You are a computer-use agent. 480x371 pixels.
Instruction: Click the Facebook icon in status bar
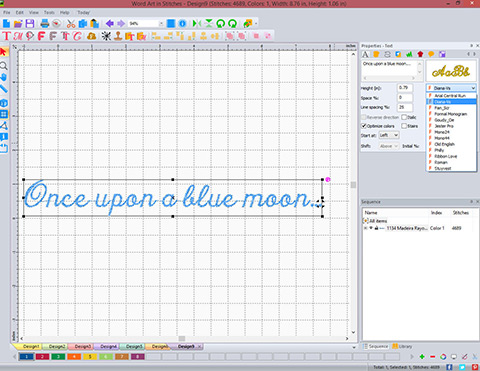point(449,367)
